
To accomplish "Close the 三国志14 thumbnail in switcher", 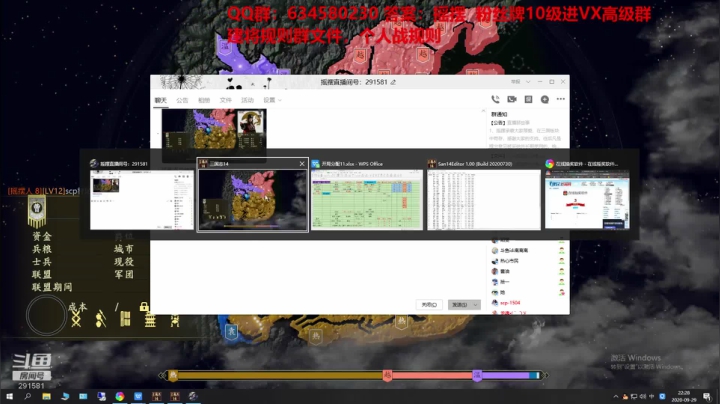I will (302, 164).
